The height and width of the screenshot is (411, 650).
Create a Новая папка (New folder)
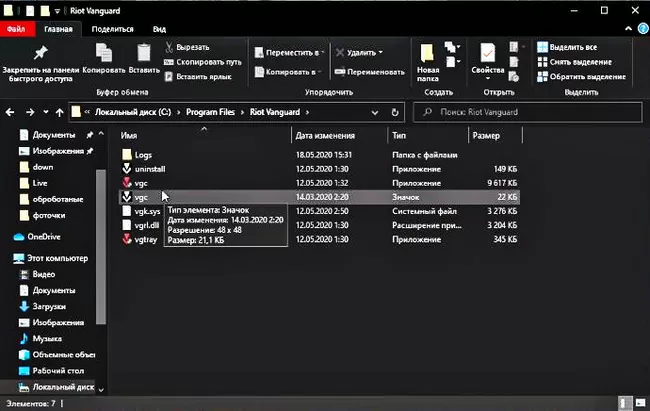pos(428,63)
